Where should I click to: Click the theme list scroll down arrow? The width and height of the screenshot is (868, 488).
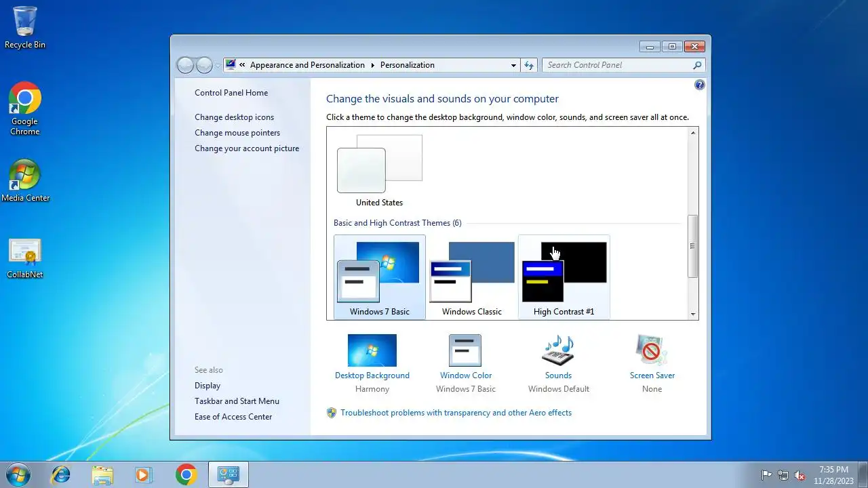tap(692, 314)
